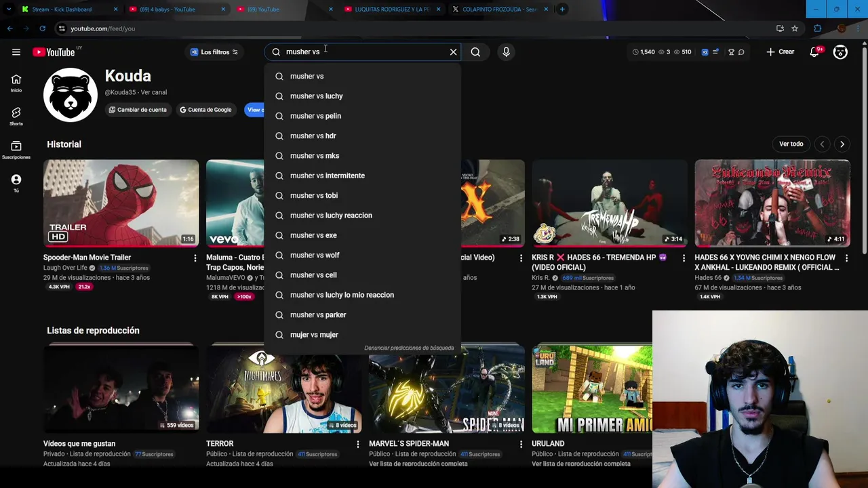Select suggestion 'musher vs tobi'
Viewport: 868px width, 488px height.
pyautogui.click(x=362, y=195)
